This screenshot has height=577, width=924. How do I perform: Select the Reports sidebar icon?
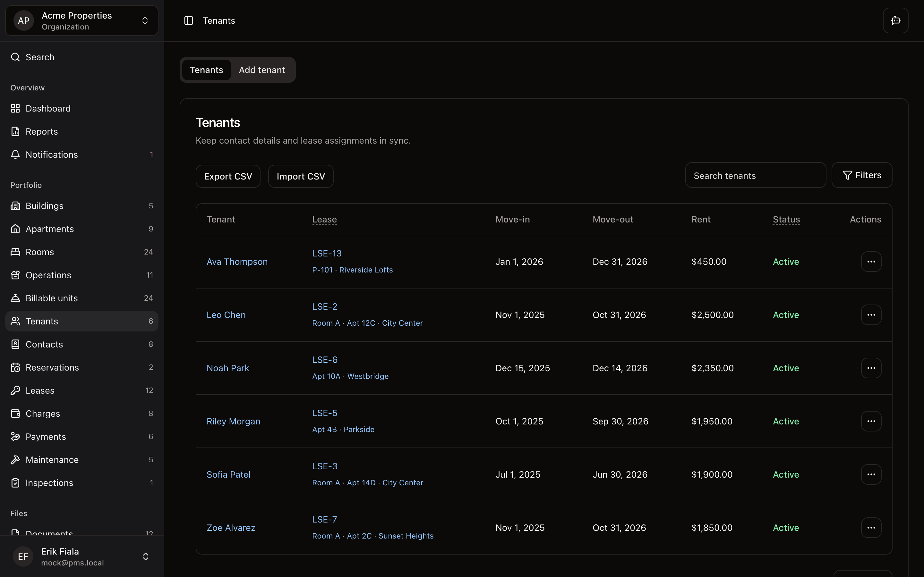click(15, 131)
